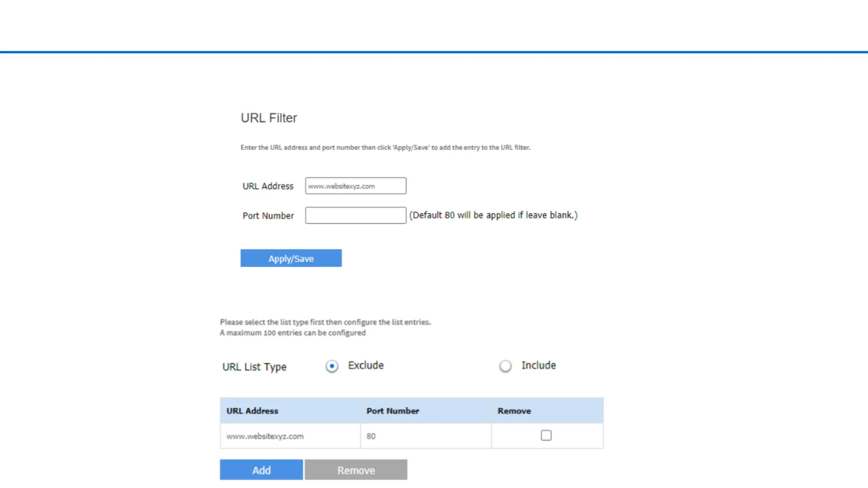This screenshot has height=488, width=868.
Task: Click the URL Filter page heading
Action: 269,118
